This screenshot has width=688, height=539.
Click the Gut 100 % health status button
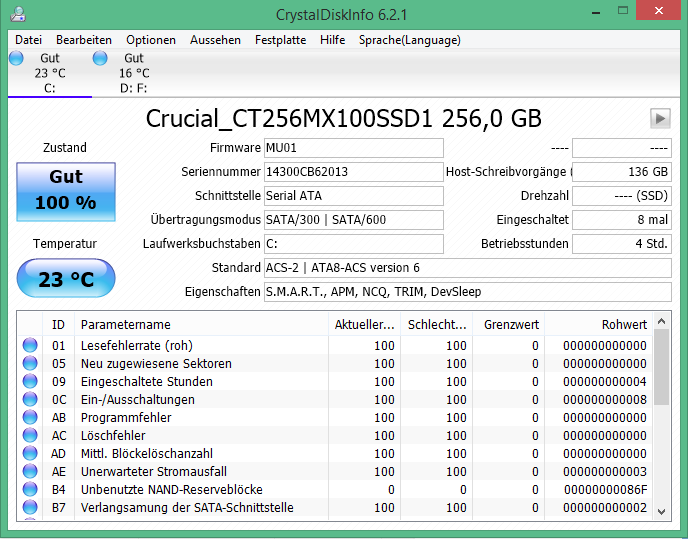pos(66,192)
